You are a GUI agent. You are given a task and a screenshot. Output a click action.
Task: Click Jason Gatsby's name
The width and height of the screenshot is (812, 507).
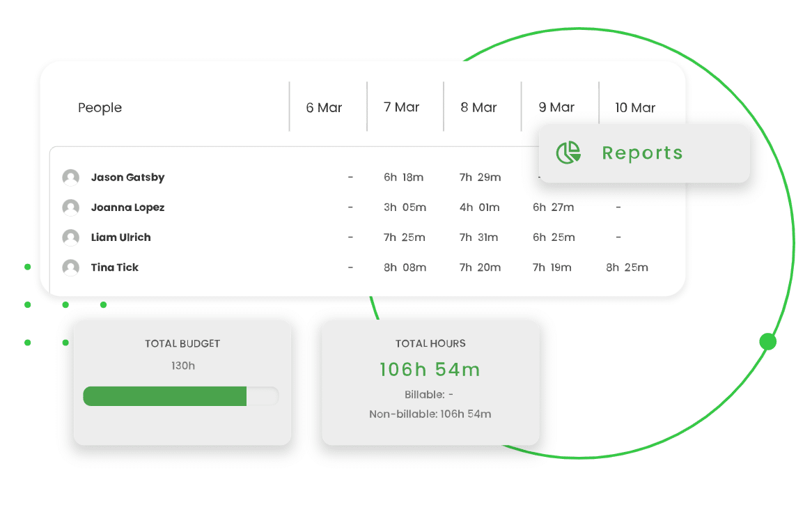(127, 177)
